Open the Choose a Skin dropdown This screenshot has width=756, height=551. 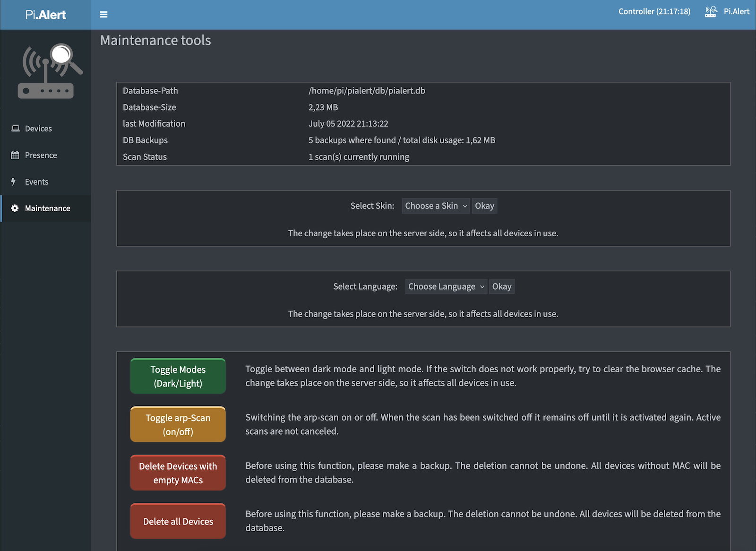(x=436, y=206)
